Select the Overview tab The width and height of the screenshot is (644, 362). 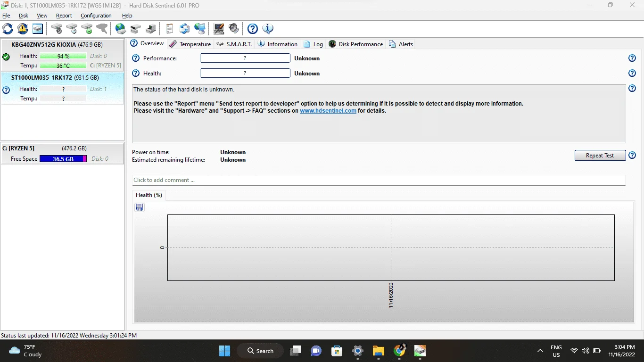click(147, 43)
